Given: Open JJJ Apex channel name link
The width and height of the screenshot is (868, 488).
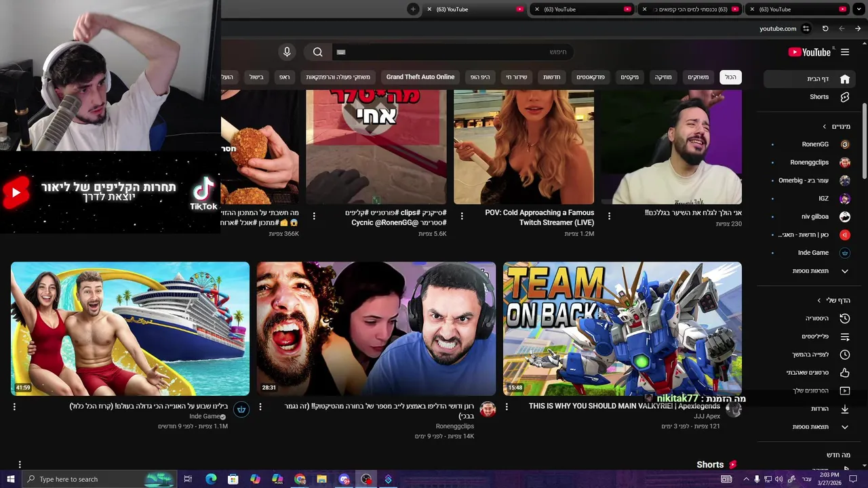Looking at the screenshot, I should (x=707, y=416).
